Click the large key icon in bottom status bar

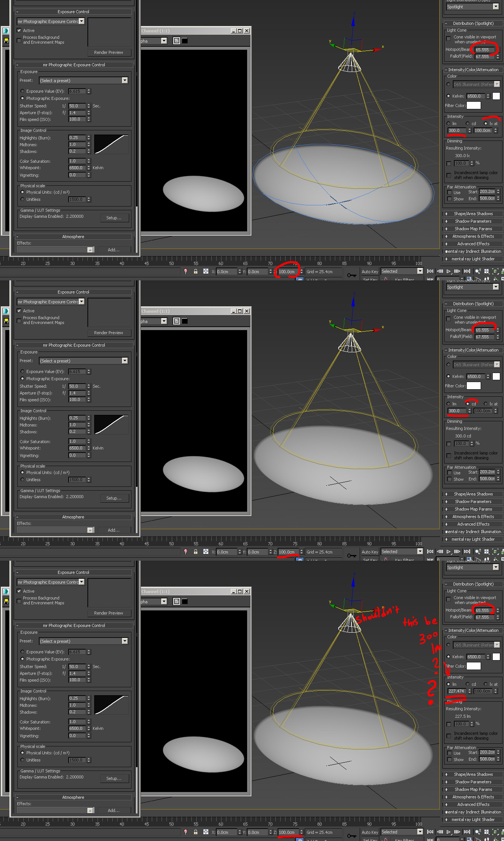[x=352, y=836]
